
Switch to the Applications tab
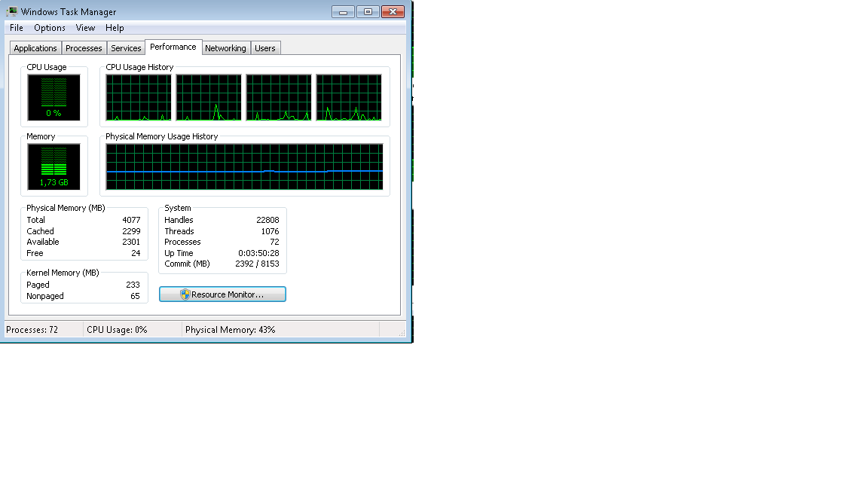(x=35, y=48)
